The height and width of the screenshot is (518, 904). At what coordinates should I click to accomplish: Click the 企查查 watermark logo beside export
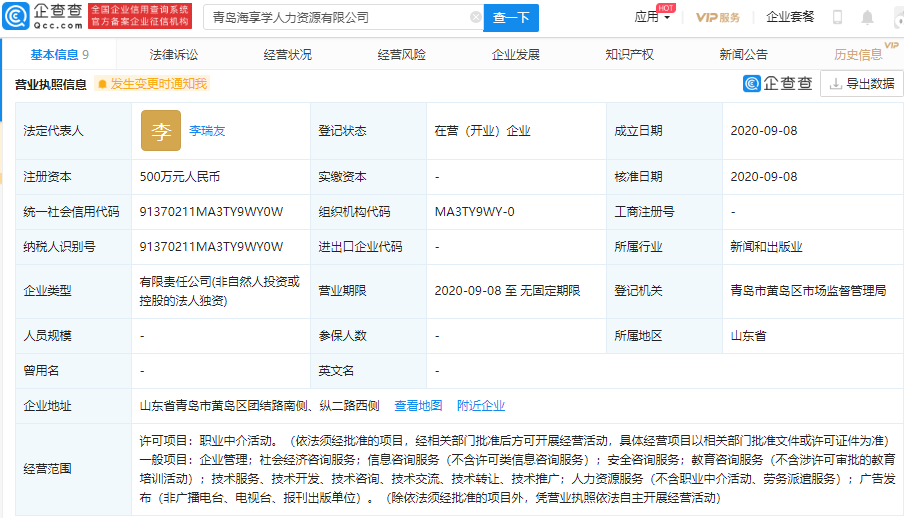[x=778, y=84]
